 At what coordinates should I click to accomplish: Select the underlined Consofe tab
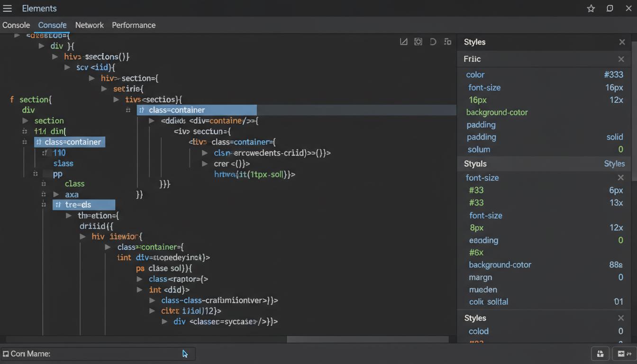[x=52, y=25]
